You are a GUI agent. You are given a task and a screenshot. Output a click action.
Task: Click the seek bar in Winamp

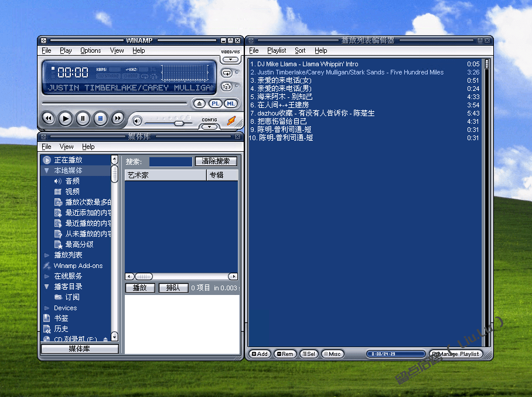coord(114,103)
